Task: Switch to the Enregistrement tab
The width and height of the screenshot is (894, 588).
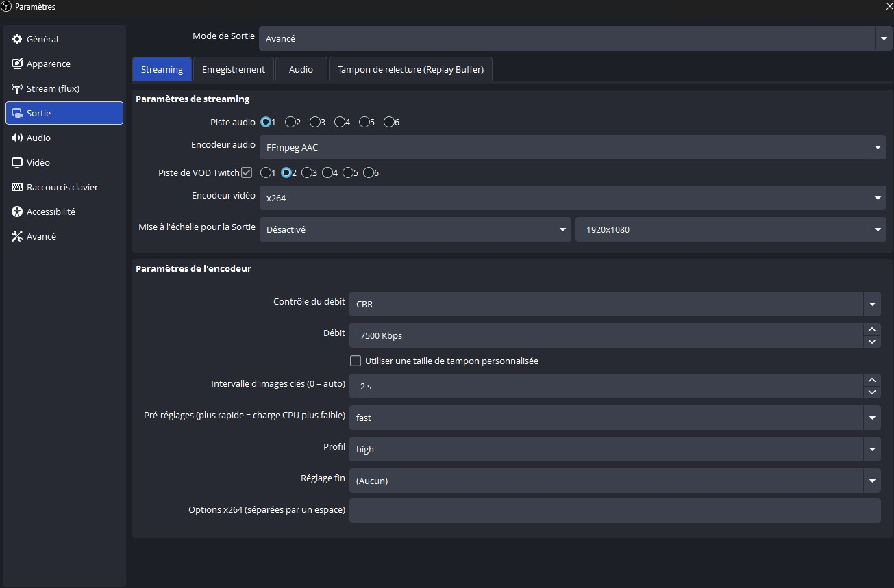Action: point(234,69)
